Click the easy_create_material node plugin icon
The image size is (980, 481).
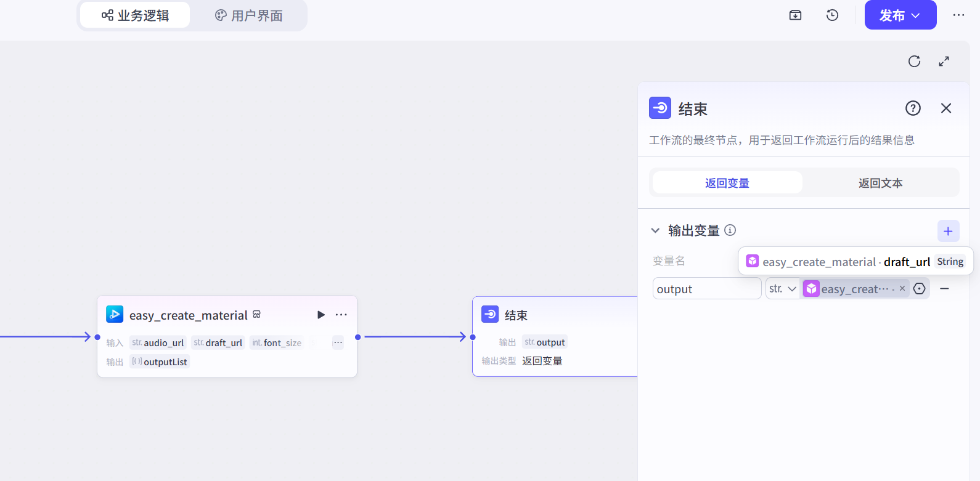coord(115,314)
